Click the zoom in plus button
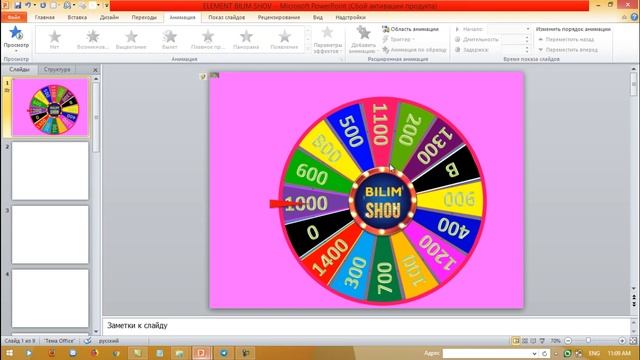The height and width of the screenshot is (360, 640). click(622, 341)
